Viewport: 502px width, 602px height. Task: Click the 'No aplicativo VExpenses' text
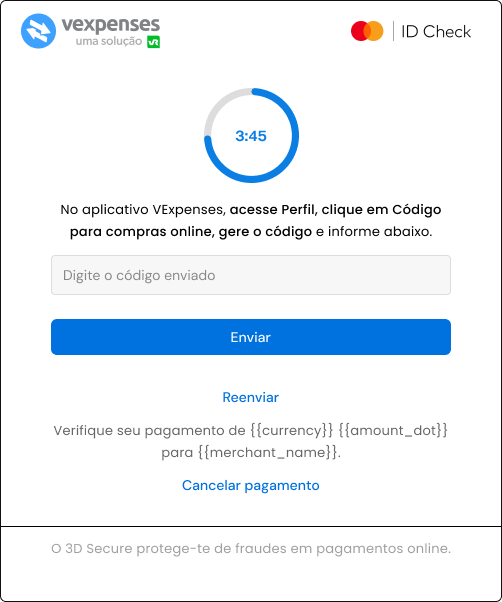pyautogui.click(x=143, y=210)
